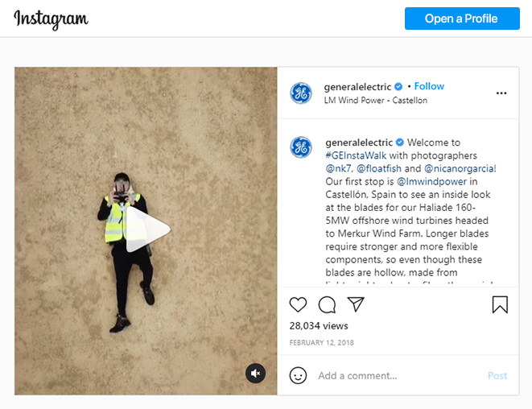Click GE profile avatar in post header
Image resolution: width=532 pixels, height=409 pixels.
point(300,93)
